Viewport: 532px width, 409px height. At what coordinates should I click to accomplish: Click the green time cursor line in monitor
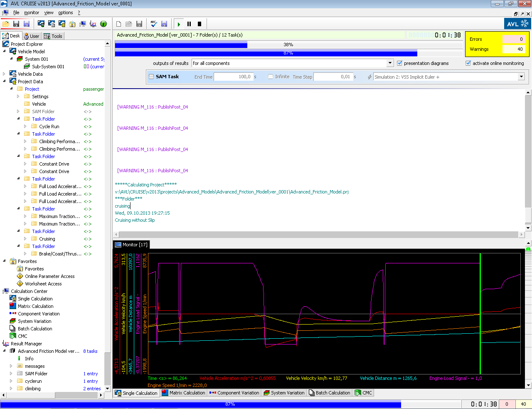click(x=480, y=314)
